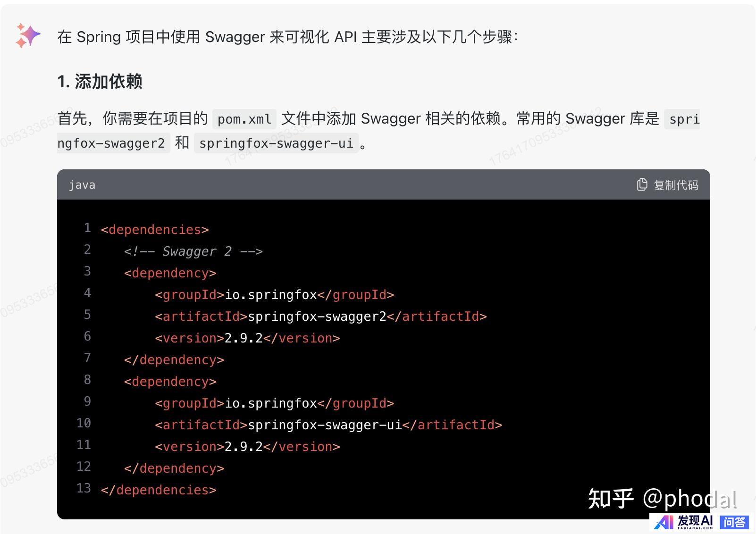Click the 发现AI logo icon
Screen dimensions: 756x534
pos(683,522)
